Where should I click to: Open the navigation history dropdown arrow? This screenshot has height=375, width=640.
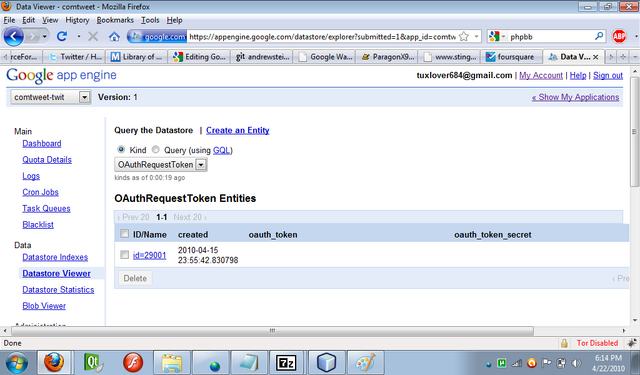(x=44, y=37)
